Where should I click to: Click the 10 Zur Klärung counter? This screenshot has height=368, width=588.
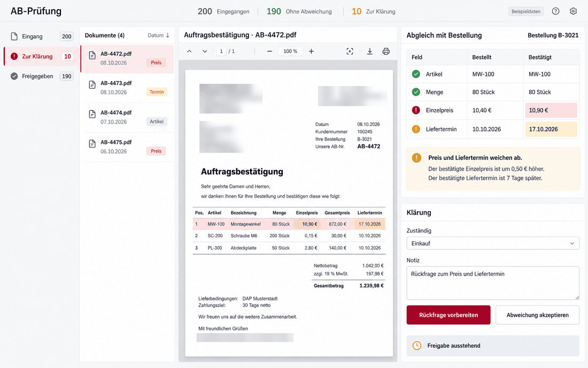(x=373, y=12)
